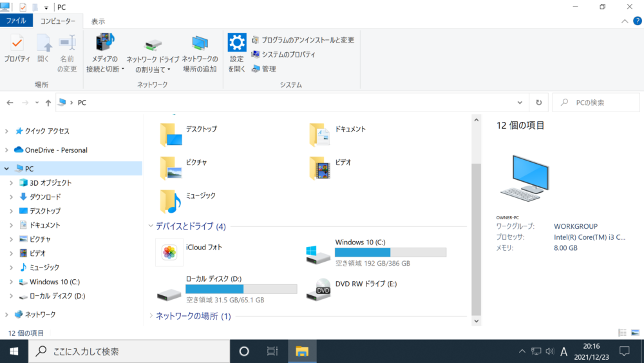Open the ファイル tab
This screenshot has height=363, width=644.
tap(16, 21)
